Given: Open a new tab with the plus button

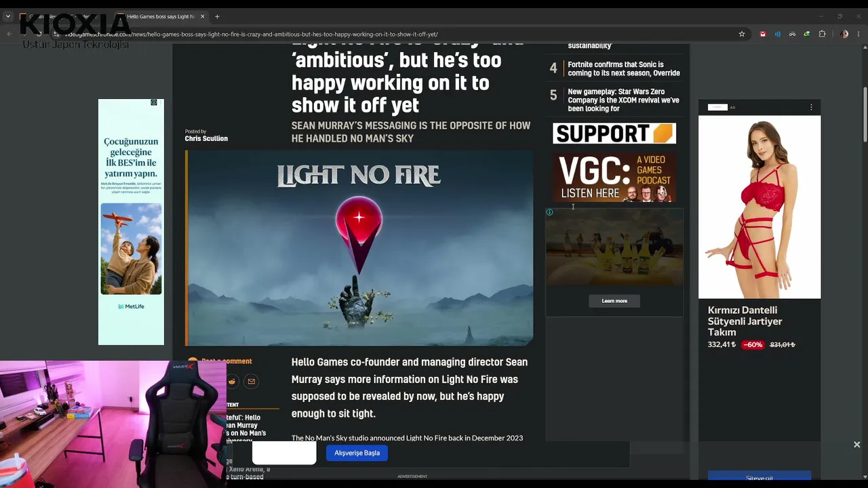Looking at the screenshot, I should tap(217, 16).
